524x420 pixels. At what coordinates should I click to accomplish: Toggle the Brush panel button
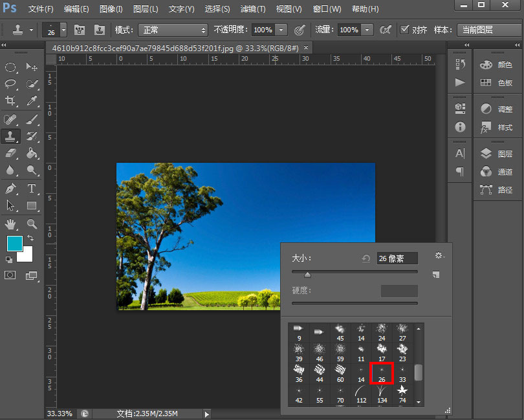(x=79, y=30)
